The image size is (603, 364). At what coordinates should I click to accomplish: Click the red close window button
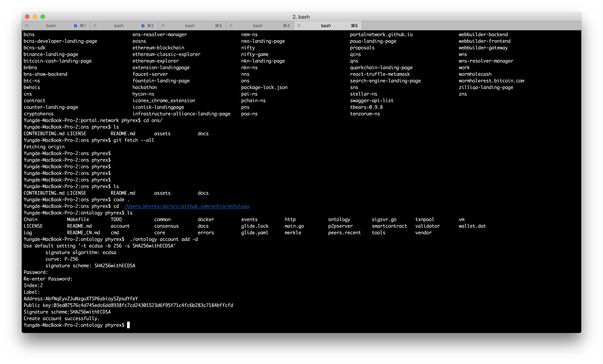pyautogui.click(x=27, y=17)
